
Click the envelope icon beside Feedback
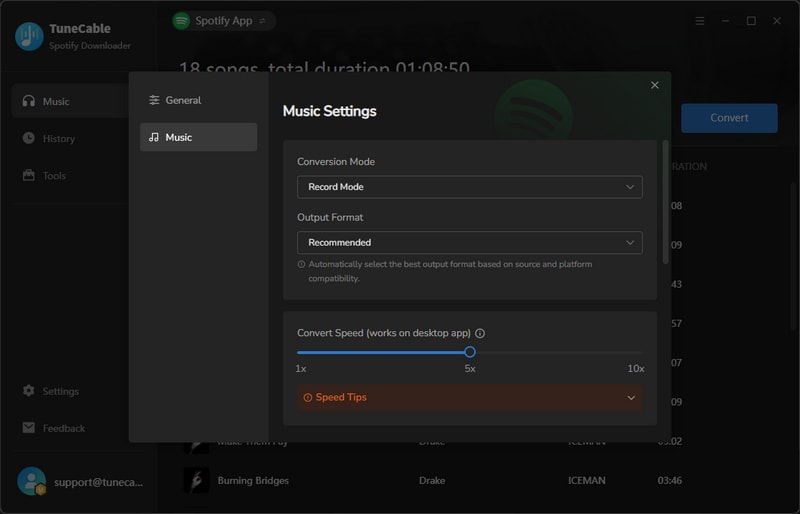(29, 428)
